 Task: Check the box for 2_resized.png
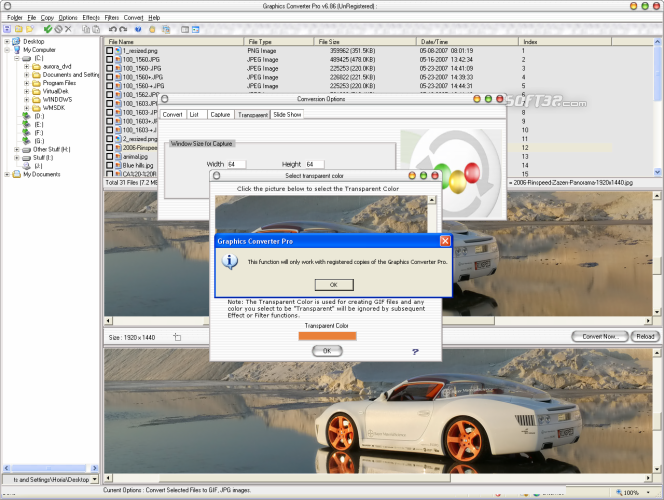point(110,138)
